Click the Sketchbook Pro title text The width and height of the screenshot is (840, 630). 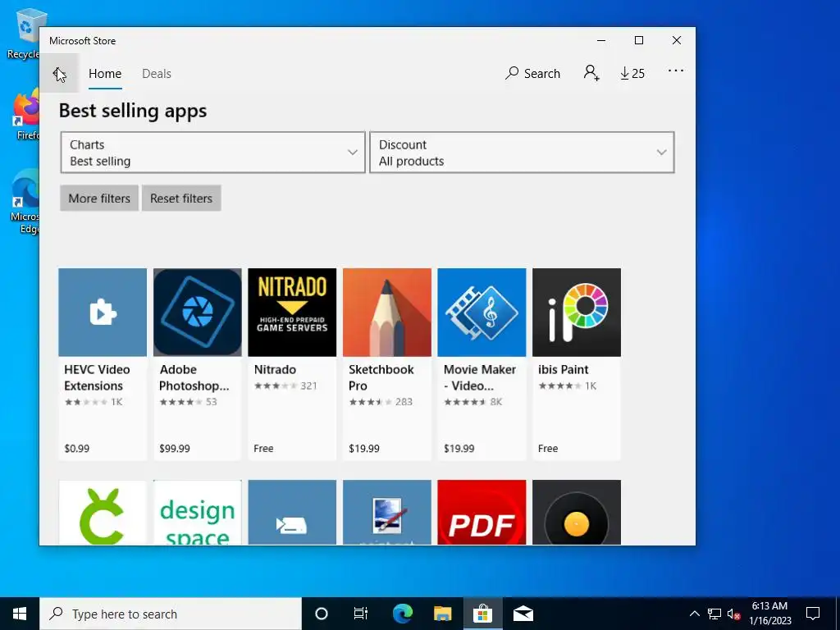pos(381,377)
